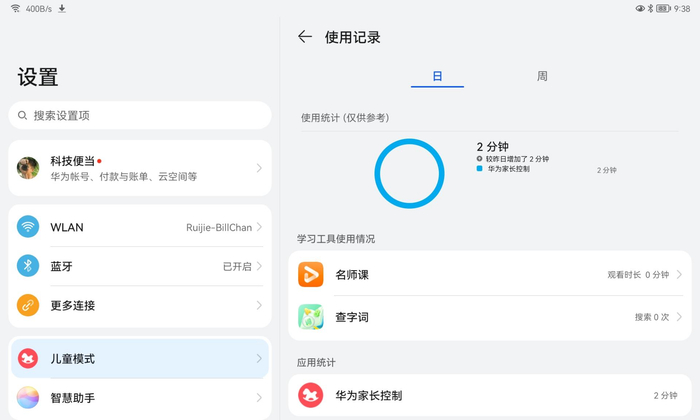This screenshot has width=700, height=420.
Task: Tap the 智慧助手 gradient icon
Action: point(28,398)
